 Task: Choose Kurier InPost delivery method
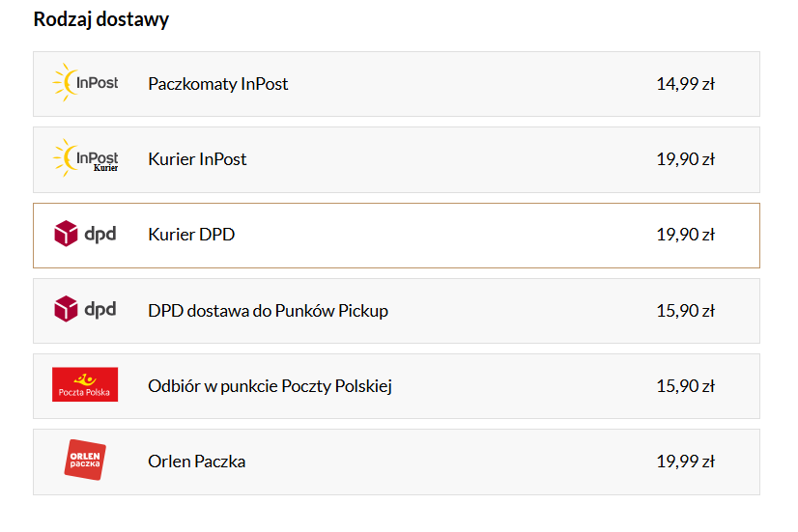[x=396, y=159]
